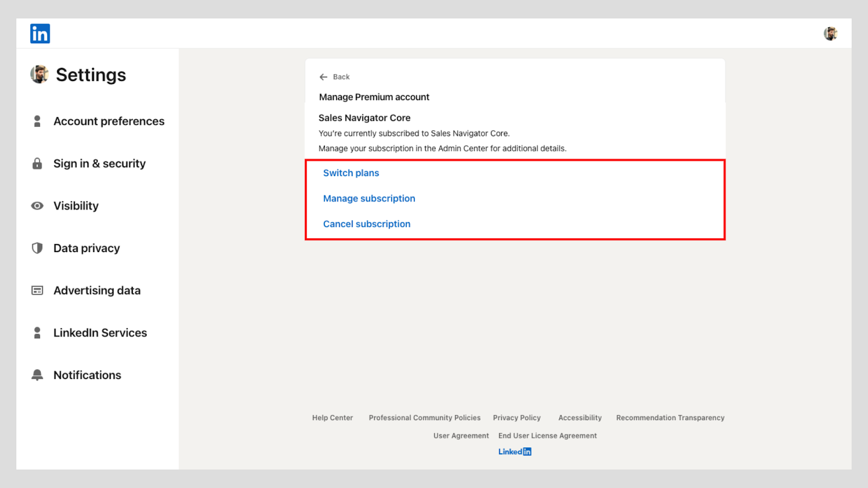Click the Switch plans link
The width and height of the screenshot is (868, 488).
pyautogui.click(x=351, y=173)
